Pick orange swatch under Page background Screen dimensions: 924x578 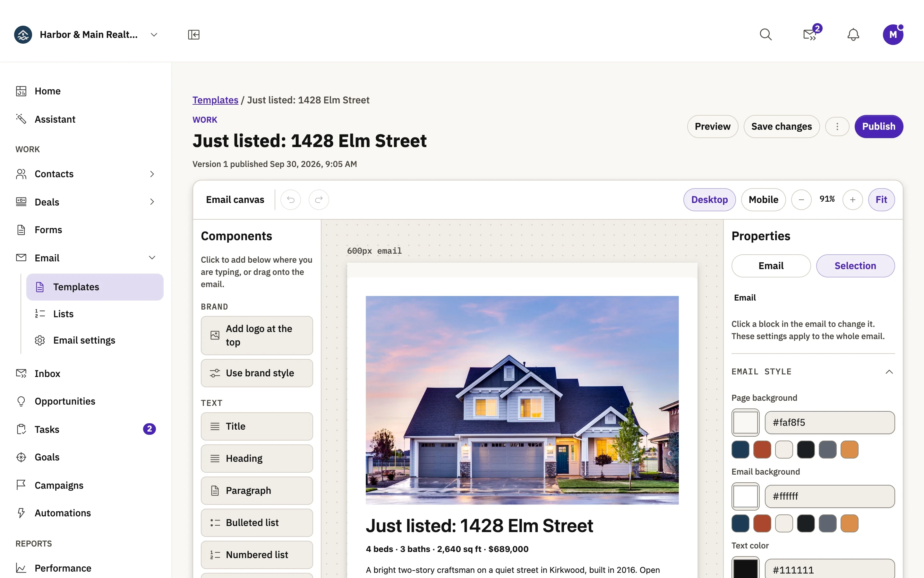[x=849, y=450]
